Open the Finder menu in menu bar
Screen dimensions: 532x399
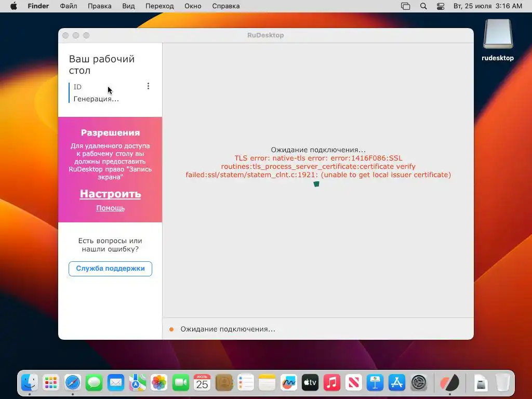38,6
